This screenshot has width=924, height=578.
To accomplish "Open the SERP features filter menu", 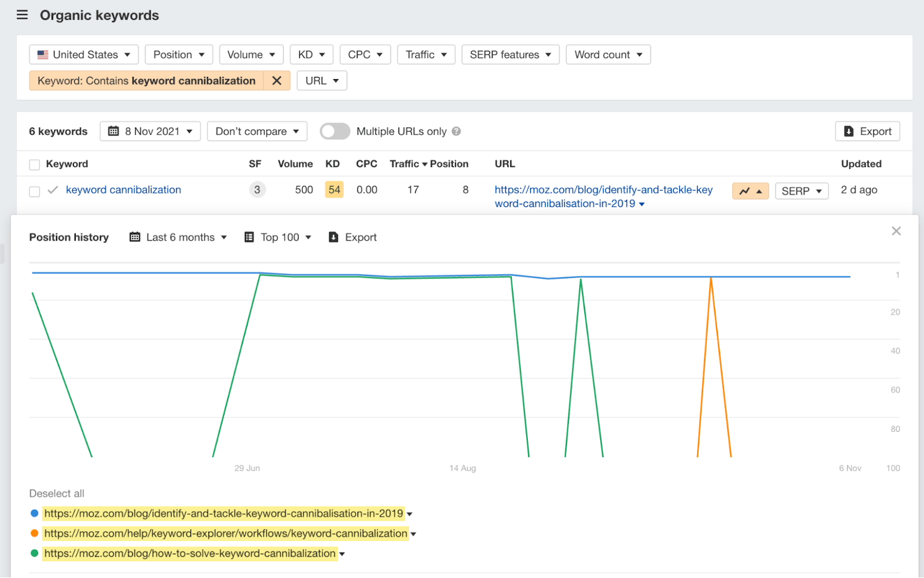I will coord(510,54).
